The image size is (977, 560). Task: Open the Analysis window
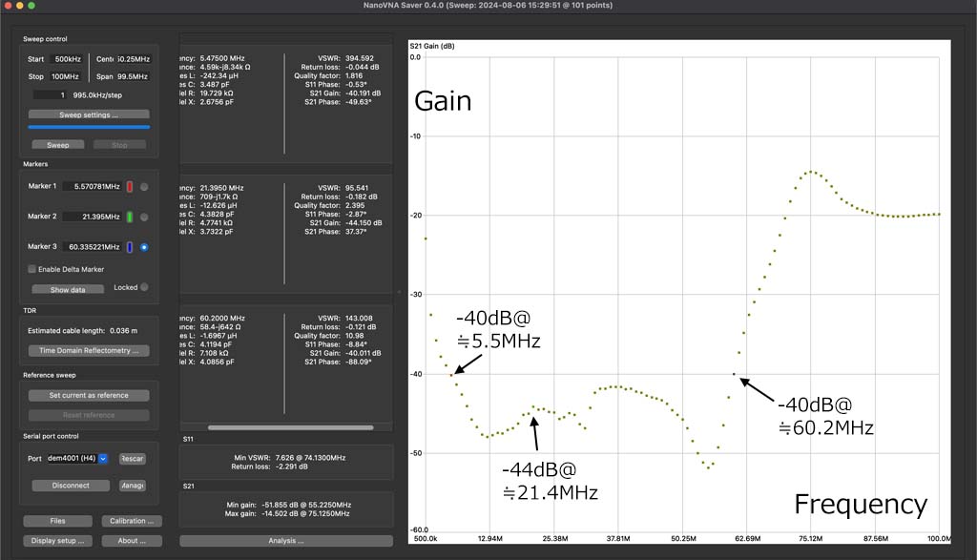(286, 541)
